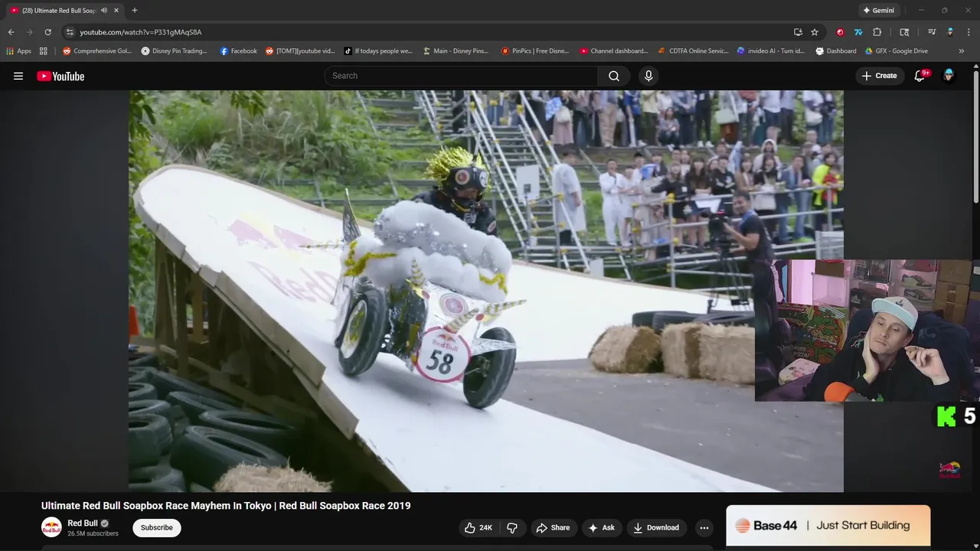Open the Dashboard bookmark

(836, 51)
